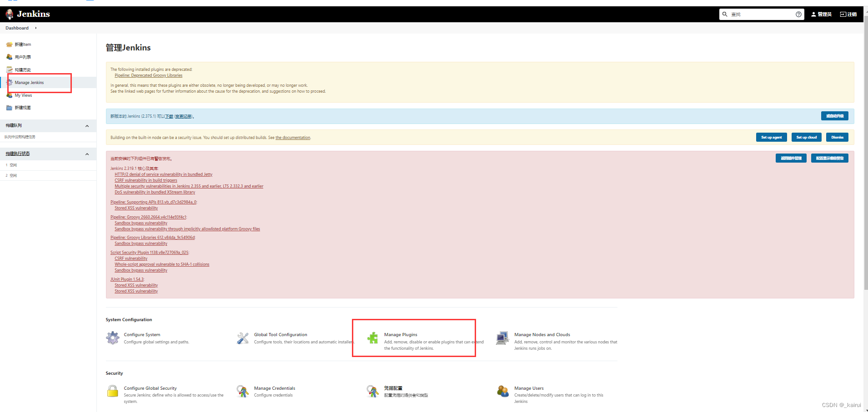The height and width of the screenshot is (412, 868).
Task: Open Whole-script approval SHA-1 collisions link
Action: pos(162,264)
